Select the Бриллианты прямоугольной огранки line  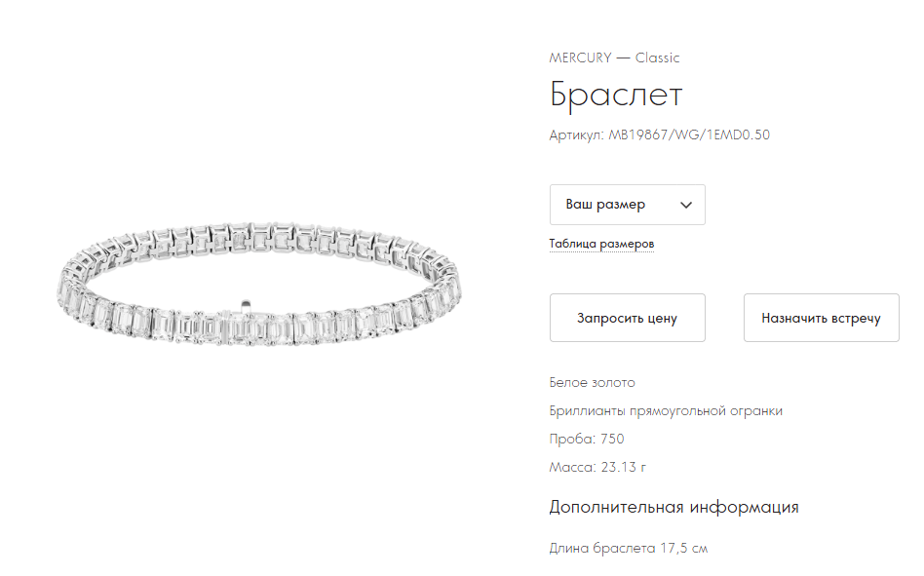[x=666, y=411]
